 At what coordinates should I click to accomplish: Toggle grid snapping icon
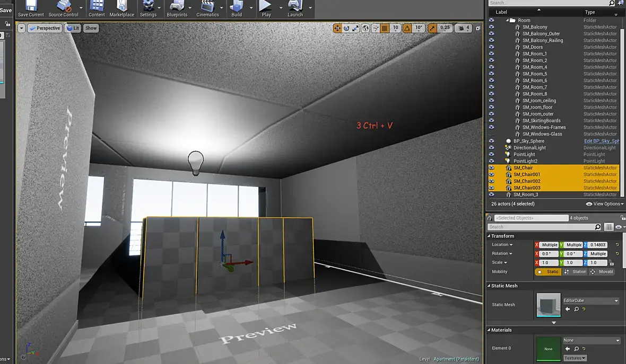385,28
